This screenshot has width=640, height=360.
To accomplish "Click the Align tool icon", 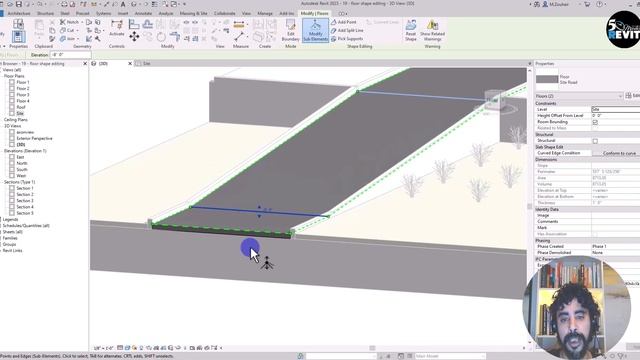I will tap(134, 24).
